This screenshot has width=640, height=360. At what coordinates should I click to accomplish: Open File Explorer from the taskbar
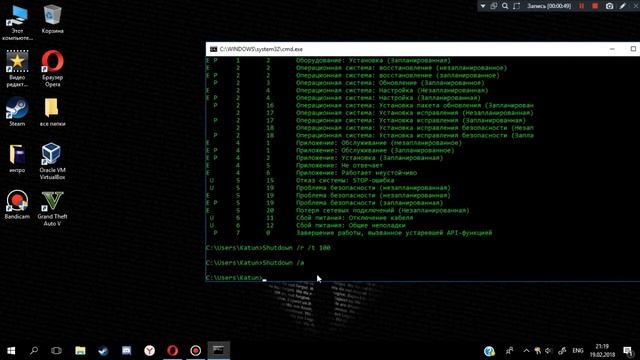click(80, 350)
